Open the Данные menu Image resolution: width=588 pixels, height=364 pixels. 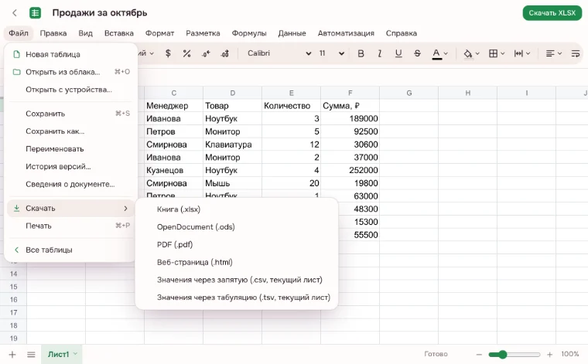pos(292,33)
